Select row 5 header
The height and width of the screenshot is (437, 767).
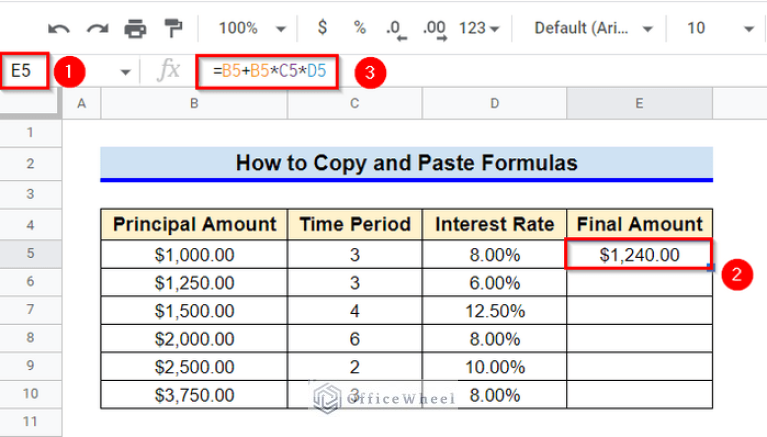pos(30,253)
